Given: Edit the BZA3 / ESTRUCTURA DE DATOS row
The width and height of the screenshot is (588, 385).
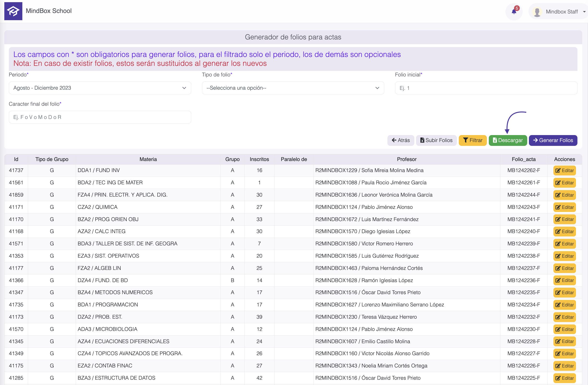Looking at the screenshot, I should [x=564, y=378].
